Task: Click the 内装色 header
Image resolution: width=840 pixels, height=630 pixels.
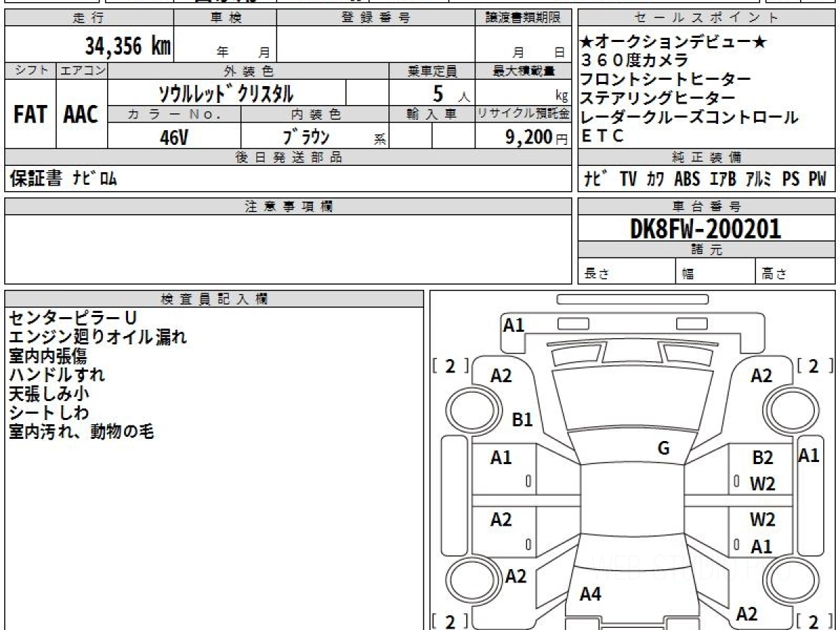Action: click(x=316, y=115)
